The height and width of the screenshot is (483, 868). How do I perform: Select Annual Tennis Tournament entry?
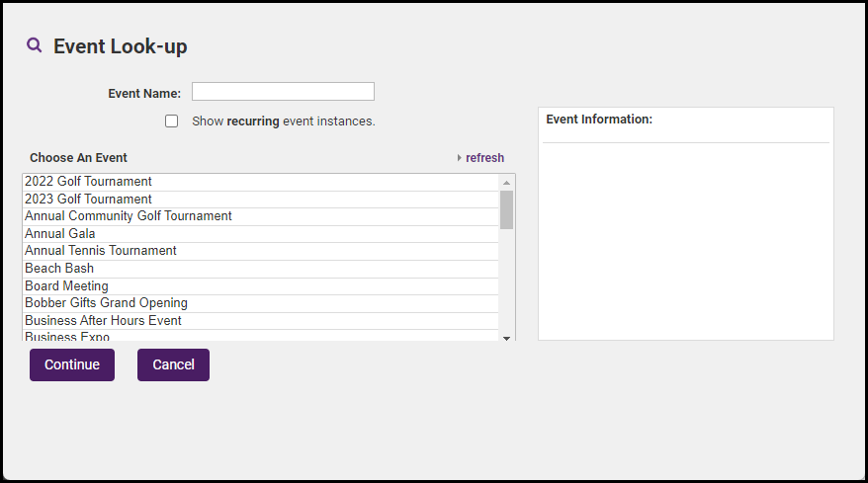tap(101, 251)
